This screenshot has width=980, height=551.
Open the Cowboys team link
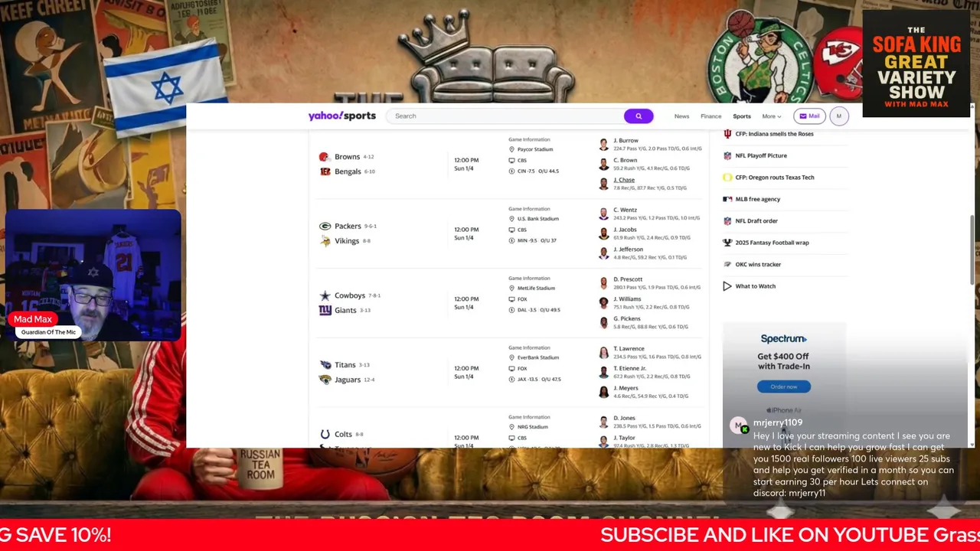tap(350, 295)
